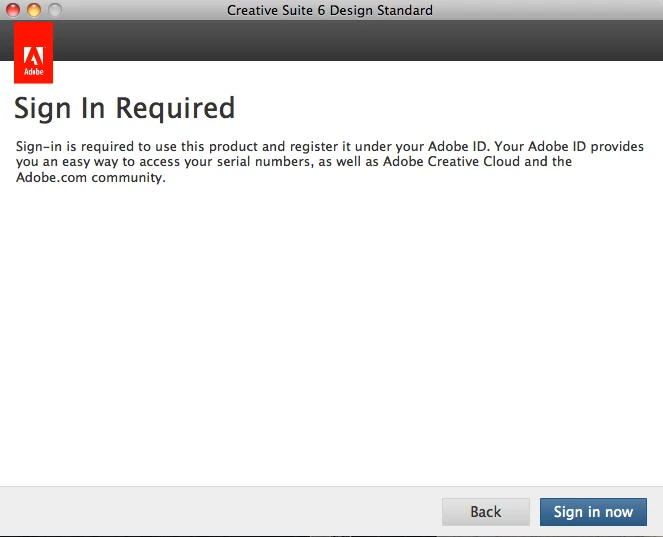Image resolution: width=663 pixels, height=537 pixels.
Task: Click the dark header band beside the logo
Action: (350, 40)
